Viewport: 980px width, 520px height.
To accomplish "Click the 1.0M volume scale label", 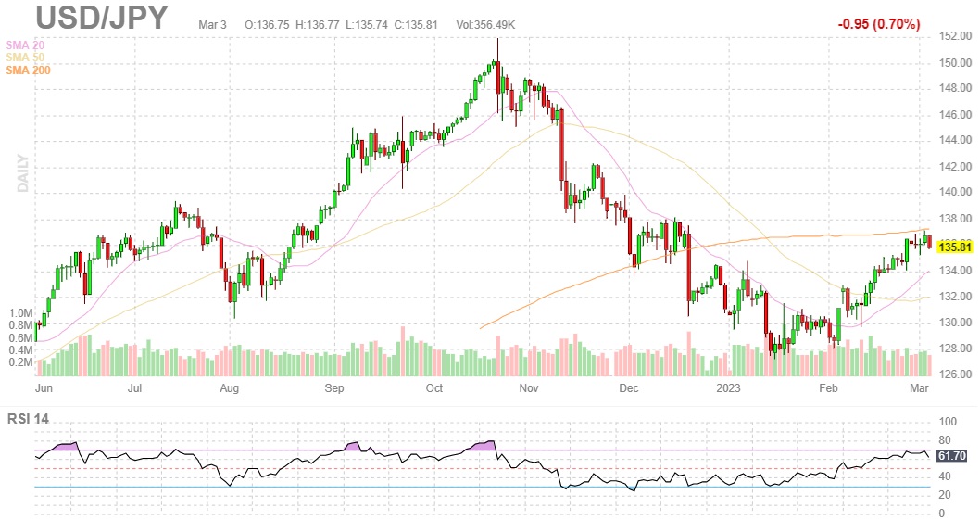I will 20,313.
